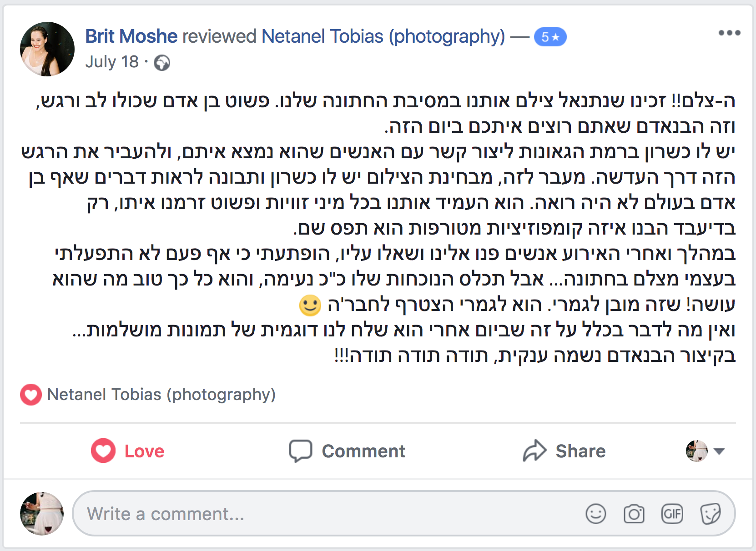Click the 5-star rating badge

550,37
